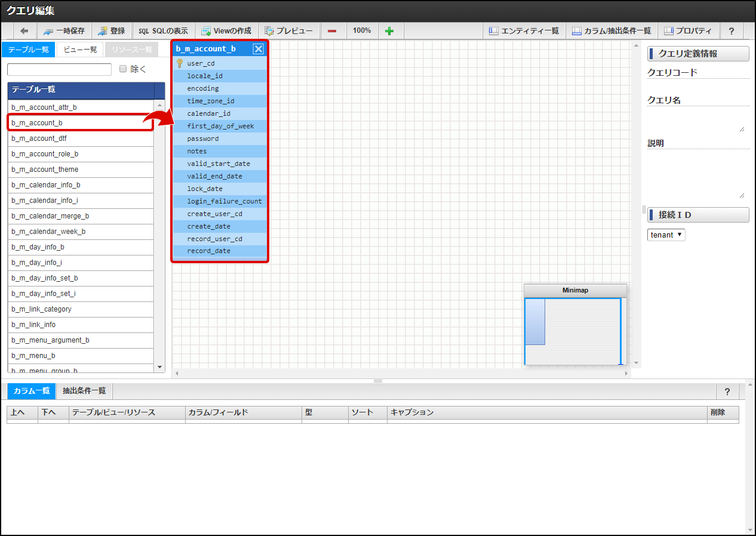The height and width of the screenshot is (536, 756).
Task: Click the Viewの作成 toolbar button
Action: click(226, 31)
